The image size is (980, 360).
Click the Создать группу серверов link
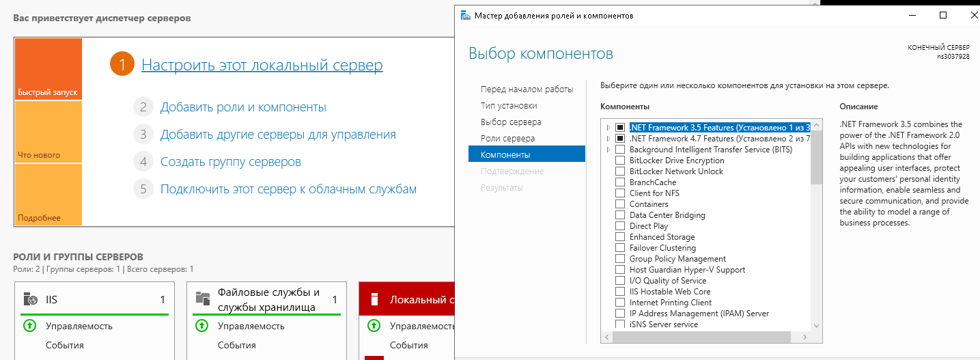(230, 162)
